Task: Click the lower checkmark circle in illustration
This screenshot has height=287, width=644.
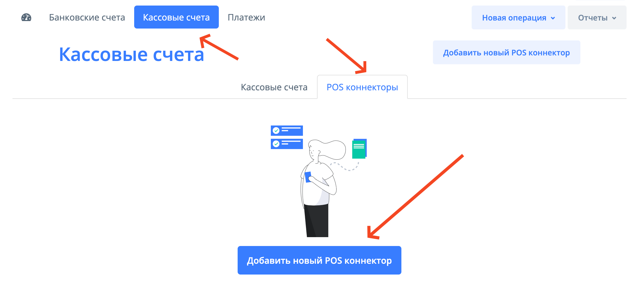Action: click(276, 144)
